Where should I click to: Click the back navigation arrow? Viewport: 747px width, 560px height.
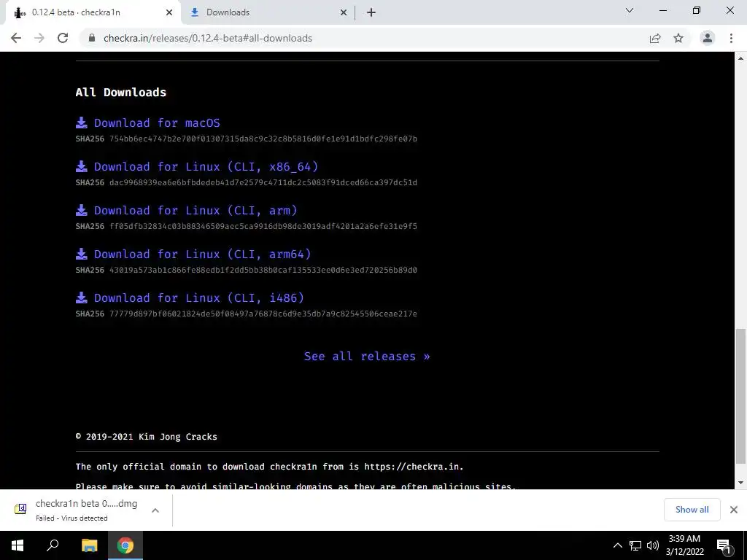click(16, 38)
